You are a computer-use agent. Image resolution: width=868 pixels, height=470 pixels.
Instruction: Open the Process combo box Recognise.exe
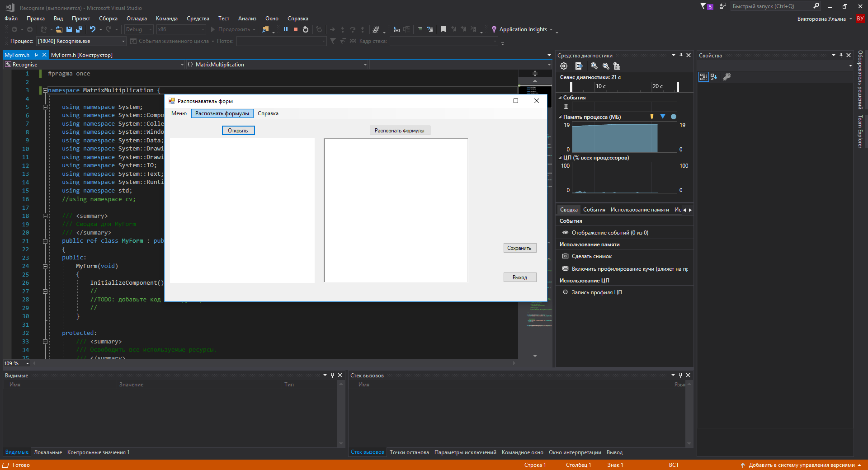pos(81,41)
